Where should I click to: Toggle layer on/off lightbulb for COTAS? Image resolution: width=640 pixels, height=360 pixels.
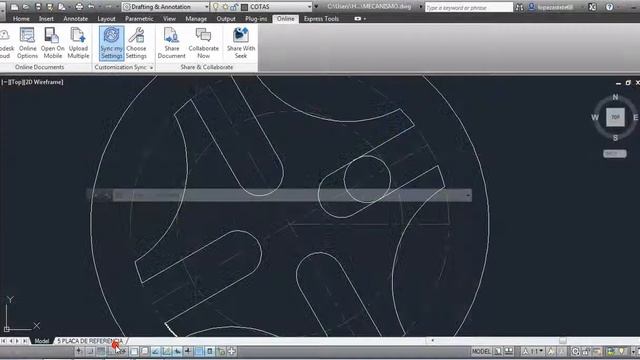point(216,7)
